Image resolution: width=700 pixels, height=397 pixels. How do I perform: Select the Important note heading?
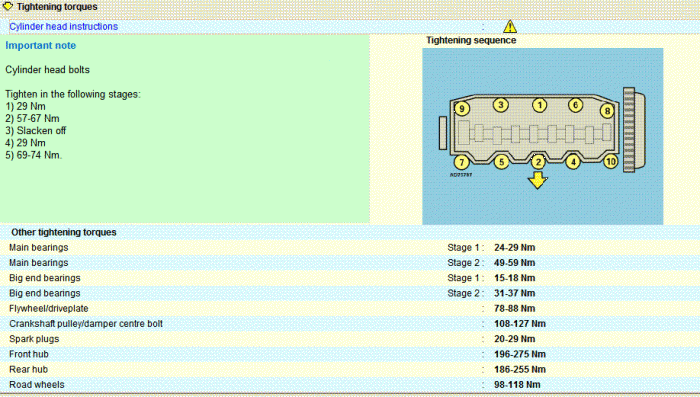pos(41,46)
